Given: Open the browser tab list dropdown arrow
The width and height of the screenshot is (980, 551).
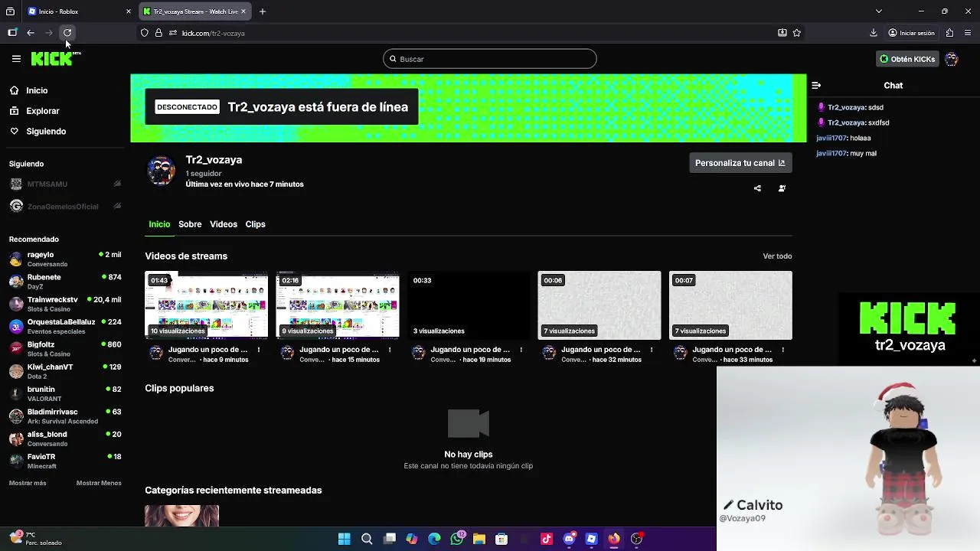Looking at the screenshot, I should (879, 11).
